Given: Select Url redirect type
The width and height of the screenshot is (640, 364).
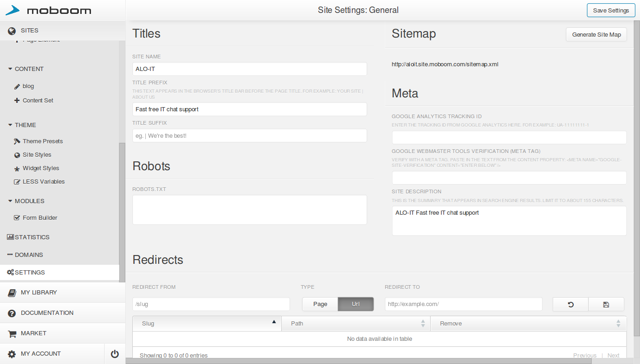Looking at the screenshot, I should click(356, 304).
